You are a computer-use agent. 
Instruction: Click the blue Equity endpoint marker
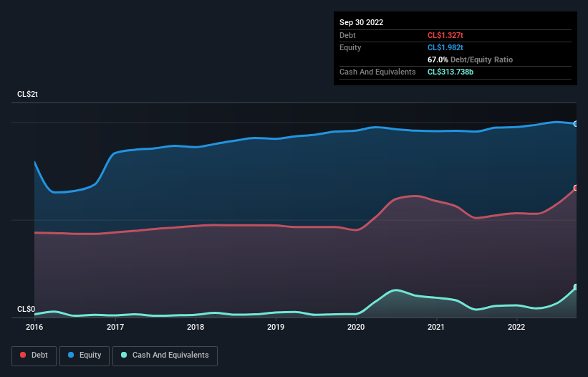click(x=576, y=124)
